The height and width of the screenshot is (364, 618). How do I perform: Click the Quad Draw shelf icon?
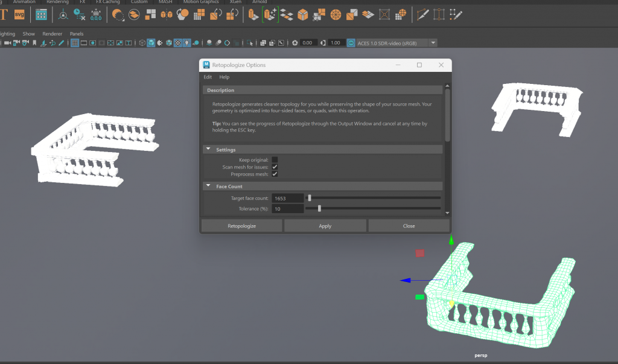point(457,14)
